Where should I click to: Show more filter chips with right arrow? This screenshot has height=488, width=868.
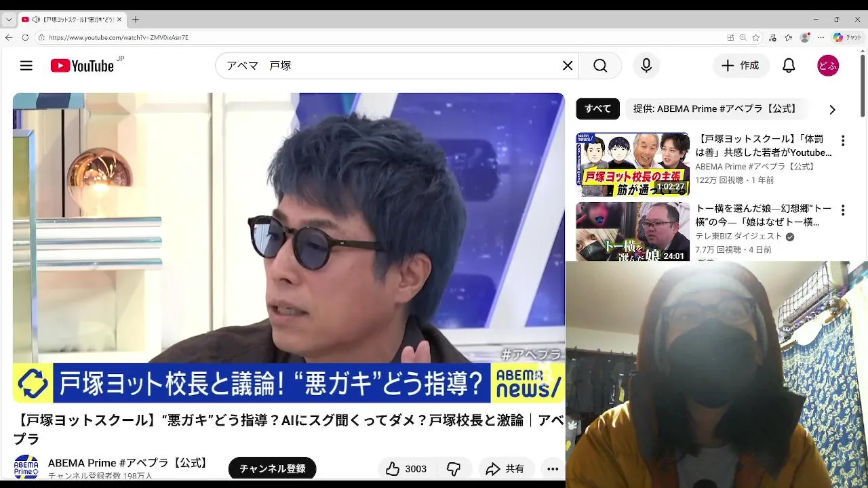pyautogui.click(x=832, y=109)
